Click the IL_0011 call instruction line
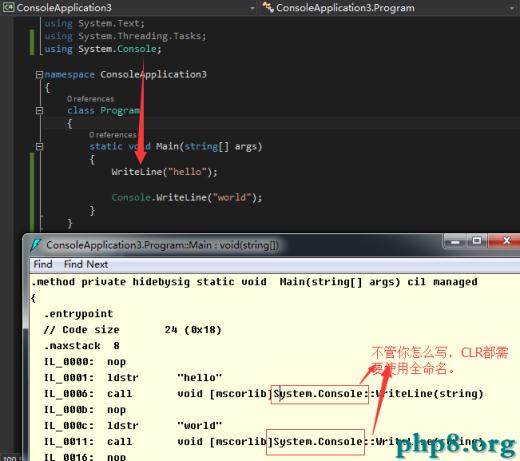The height and width of the screenshot is (461, 520). [264, 442]
